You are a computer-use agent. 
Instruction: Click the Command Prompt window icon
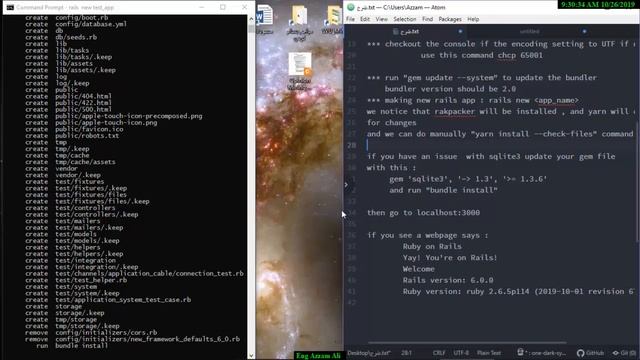10,7
